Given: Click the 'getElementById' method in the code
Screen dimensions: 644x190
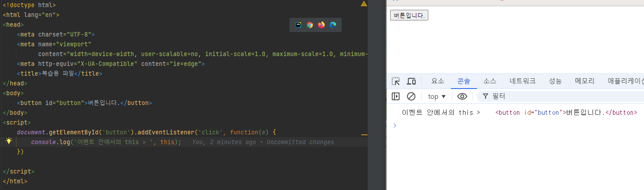Looking at the screenshot, I should point(74,132).
